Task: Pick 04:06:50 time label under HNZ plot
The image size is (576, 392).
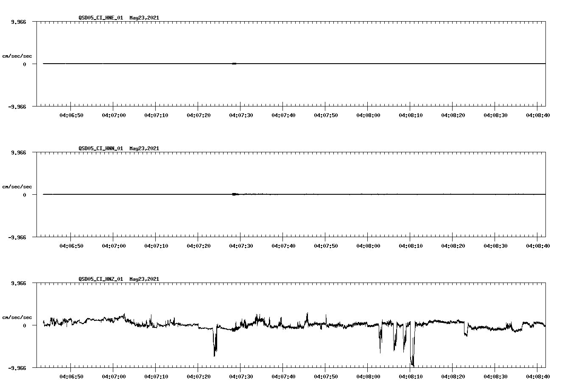Action: click(71, 377)
